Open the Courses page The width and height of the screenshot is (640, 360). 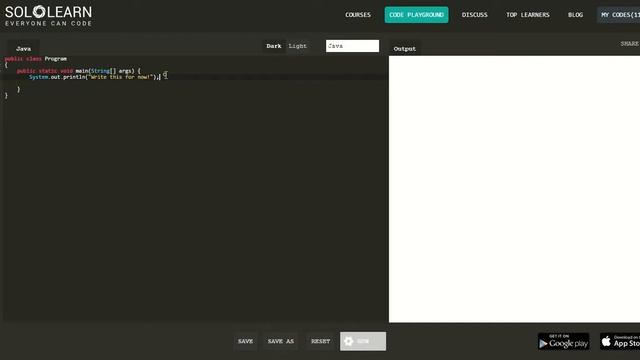coord(358,15)
